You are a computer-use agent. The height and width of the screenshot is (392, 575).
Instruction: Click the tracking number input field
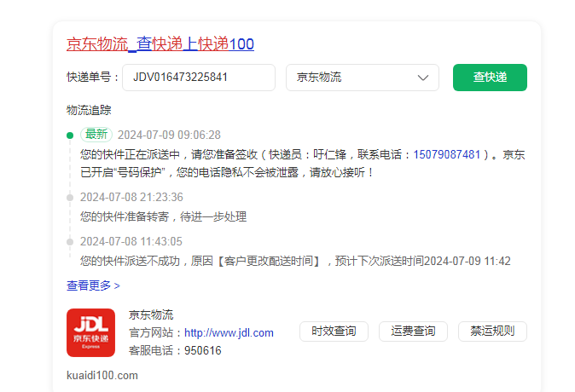click(x=199, y=78)
